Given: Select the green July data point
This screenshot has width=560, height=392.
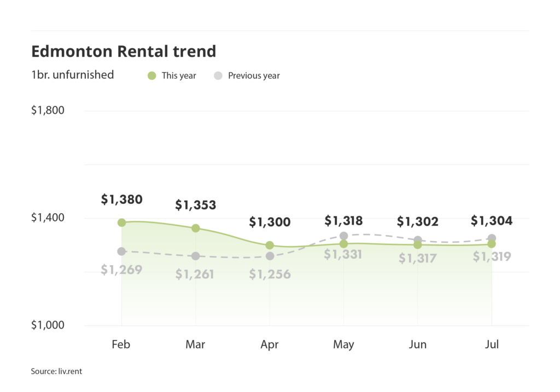Looking at the screenshot, I should pos(492,244).
